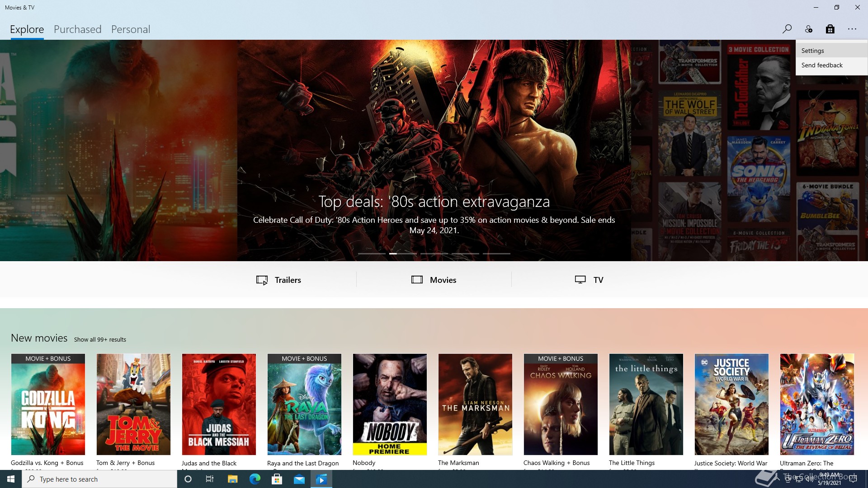Click 'The Little Things' title text

pos(632,463)
